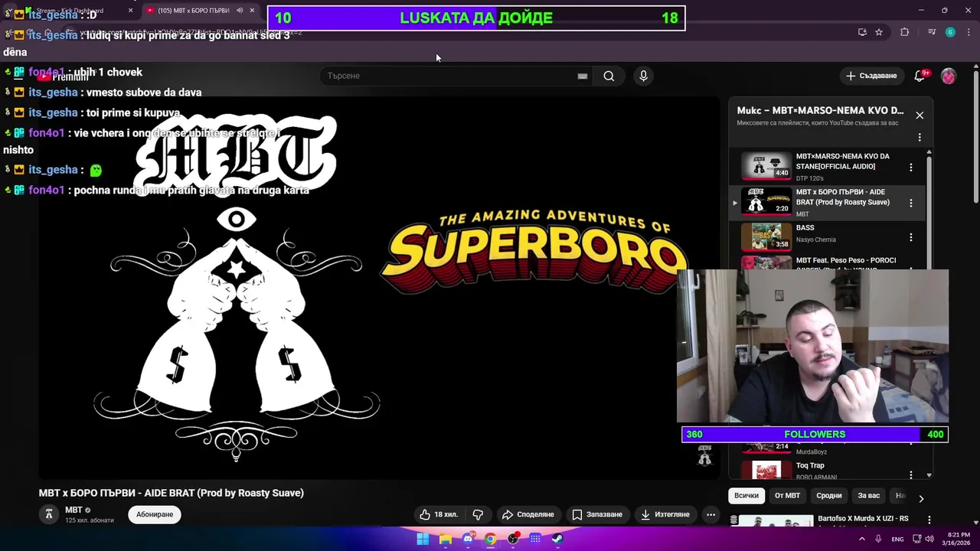
Task: Select the За вас filter chip
Action: pyautogui.click(x=868, y=496)
